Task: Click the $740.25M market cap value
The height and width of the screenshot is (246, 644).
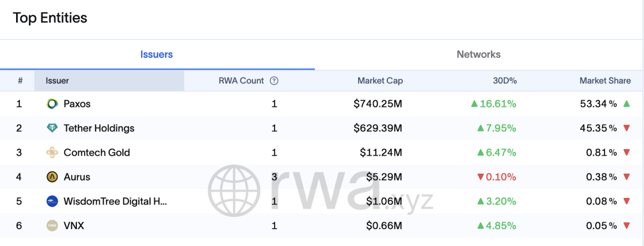Action: [378, 104]
